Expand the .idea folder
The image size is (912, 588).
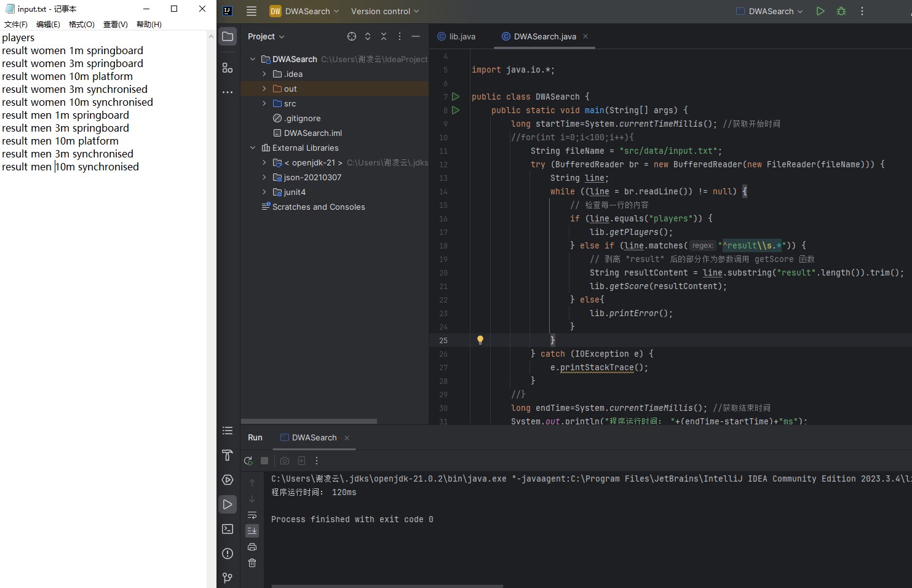pos(264,74)
